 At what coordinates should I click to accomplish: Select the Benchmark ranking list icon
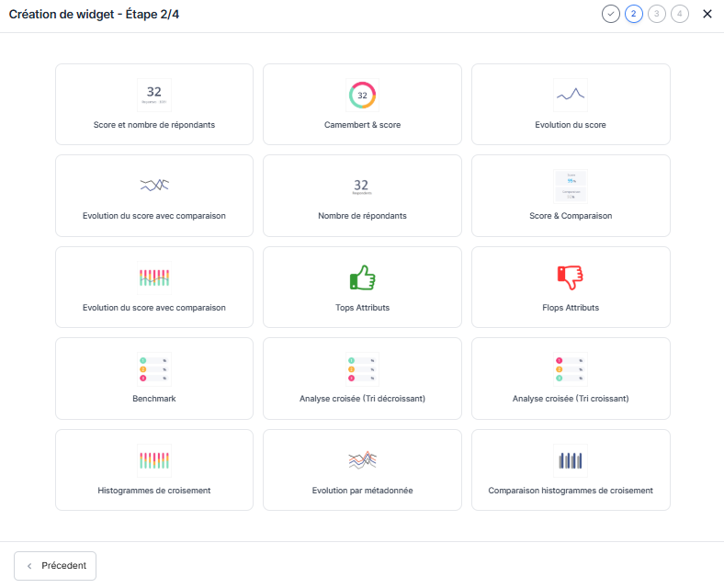(154, 368)
